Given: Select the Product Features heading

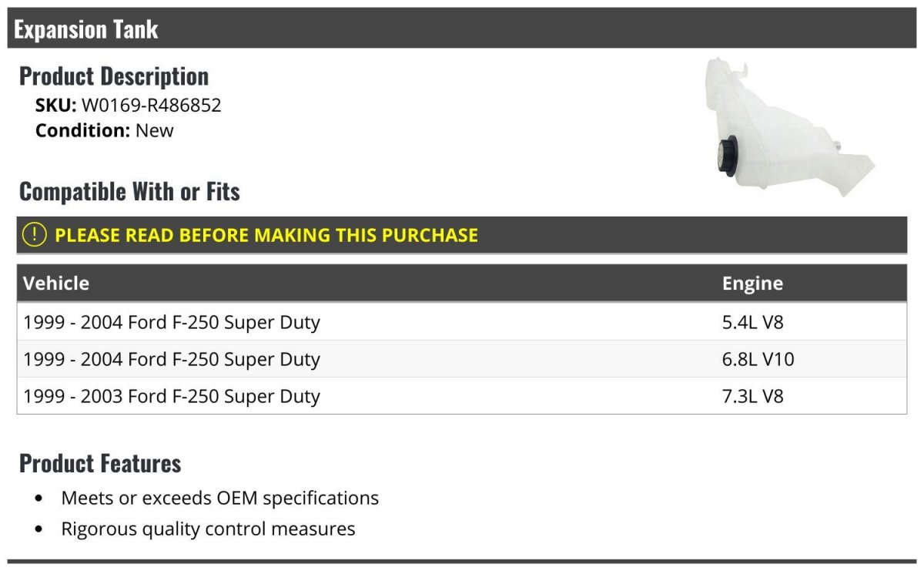Looking at the screenshot, I should tap(100, 463).
